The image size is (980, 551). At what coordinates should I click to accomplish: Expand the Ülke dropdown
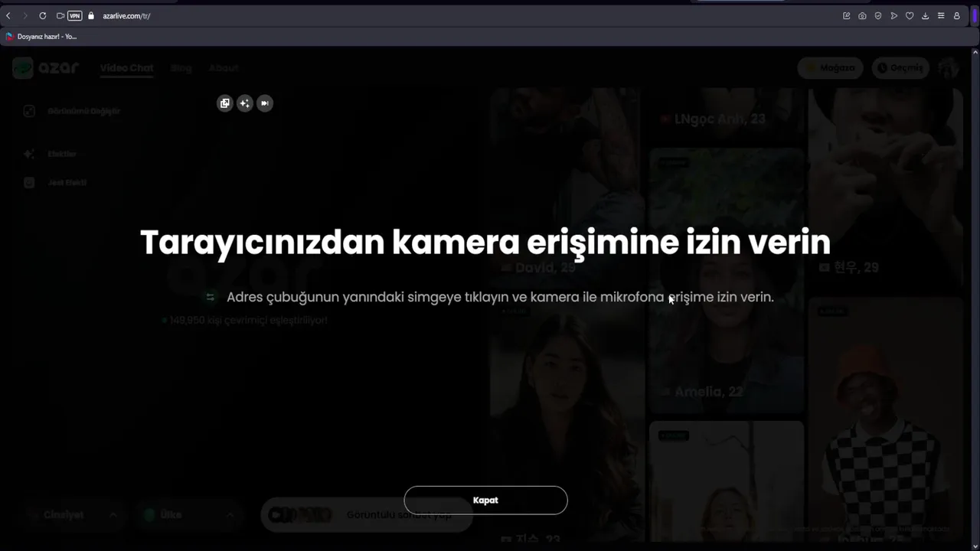click(190, 515)
